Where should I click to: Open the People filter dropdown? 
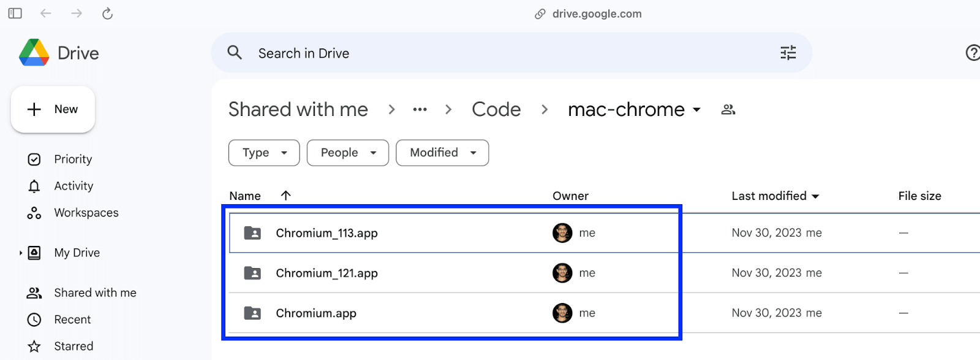point(348,153)
